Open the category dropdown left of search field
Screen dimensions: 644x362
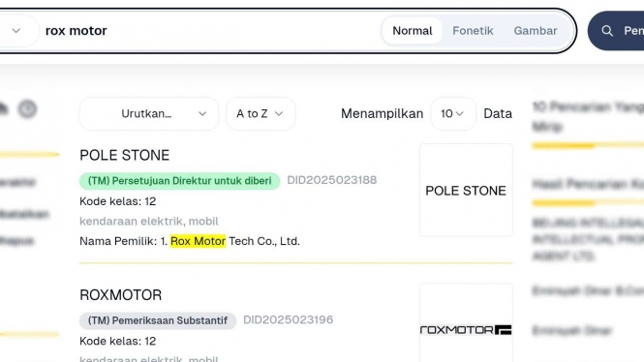[16, 31]
